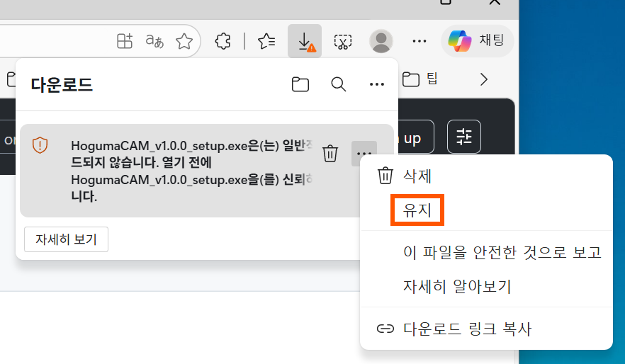This screenshot has height=364, width=625.
Task: Open the page's filter sliders button
Action: (464, 137)
